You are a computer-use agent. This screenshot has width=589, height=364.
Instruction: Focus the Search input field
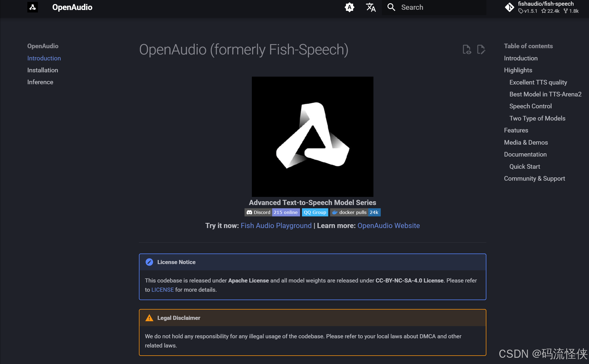(434, 7)
